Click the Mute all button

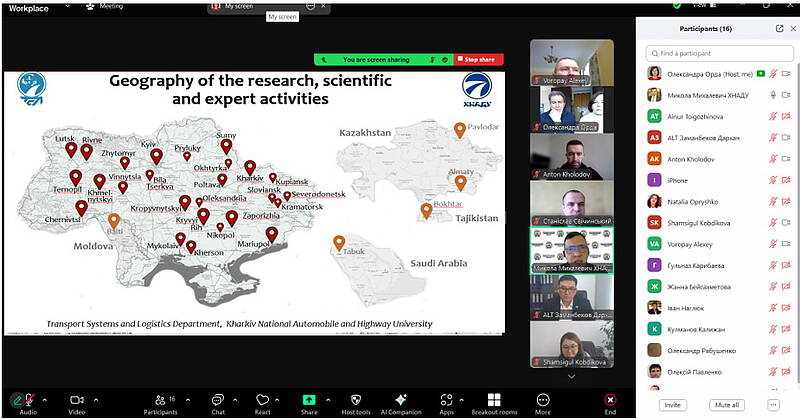point(727,405)
